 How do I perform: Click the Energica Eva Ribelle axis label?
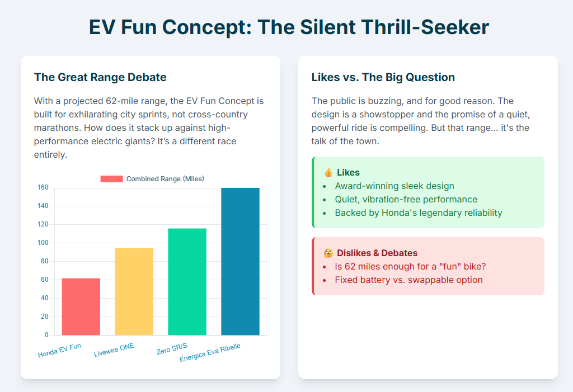pyautogui.click(x=210, y=353)
